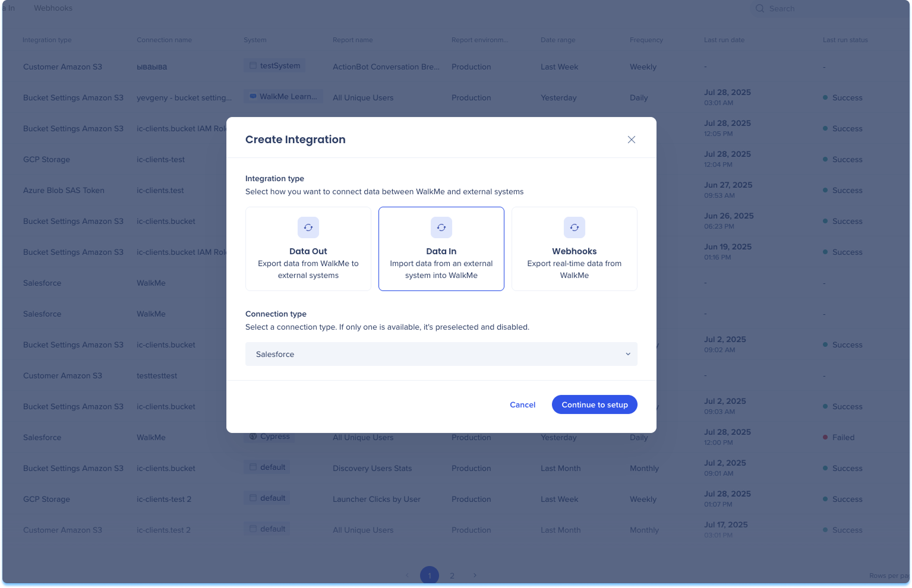Image resolution: width=912 pixels, height=588 pixels.
Task: Sort by Last run status column
Action: coord(845,40)
